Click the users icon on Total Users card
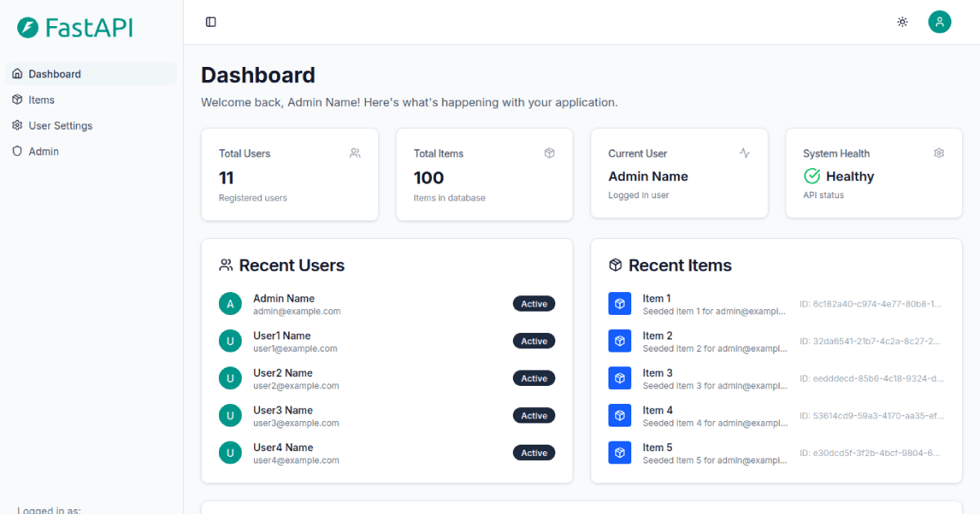The height and width of the screenshot is (514, 980). (354, 153)
